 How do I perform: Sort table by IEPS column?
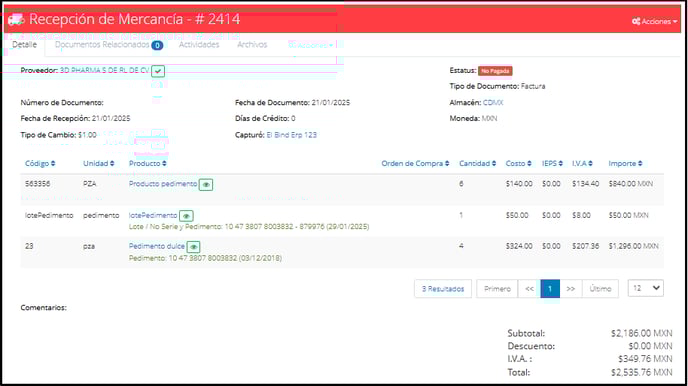pyautogui.click(x=552, y=164)
